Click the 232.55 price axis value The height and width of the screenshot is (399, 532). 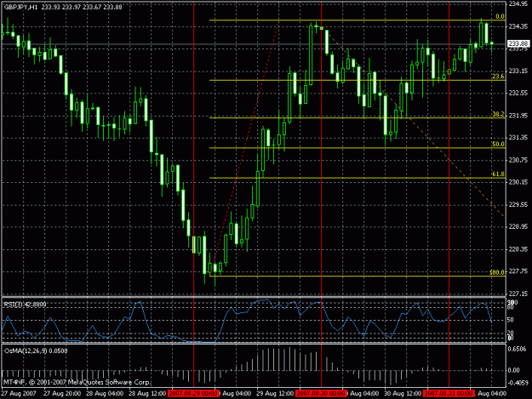pos(518,93)
